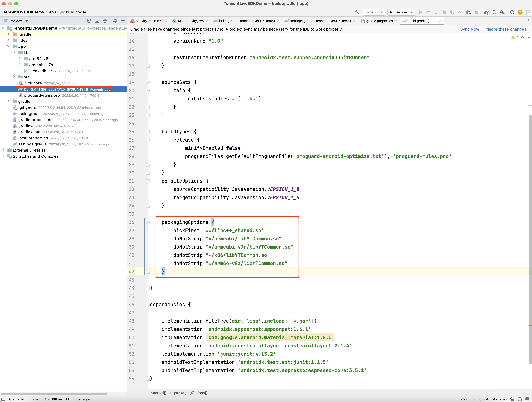532x402 pixels.
Task: Open SDK Manager from the toolbar
Action: tap(502, 12)
